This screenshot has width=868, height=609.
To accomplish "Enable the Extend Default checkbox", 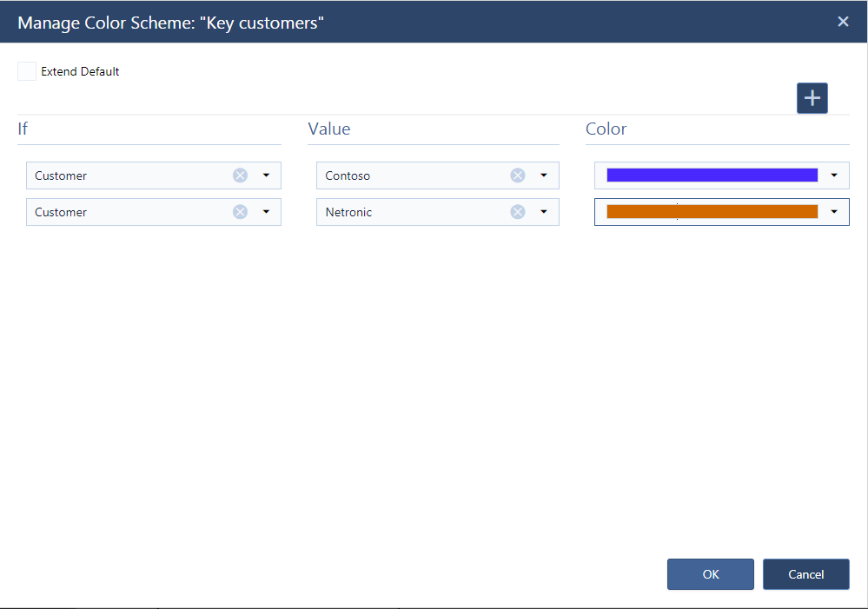I will click(x=26, y=70).
